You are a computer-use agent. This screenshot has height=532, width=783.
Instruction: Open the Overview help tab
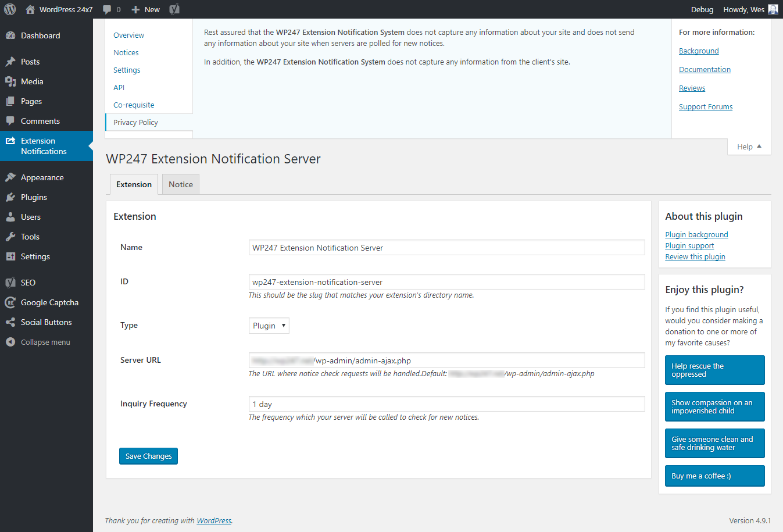click(x=128, y=35)
